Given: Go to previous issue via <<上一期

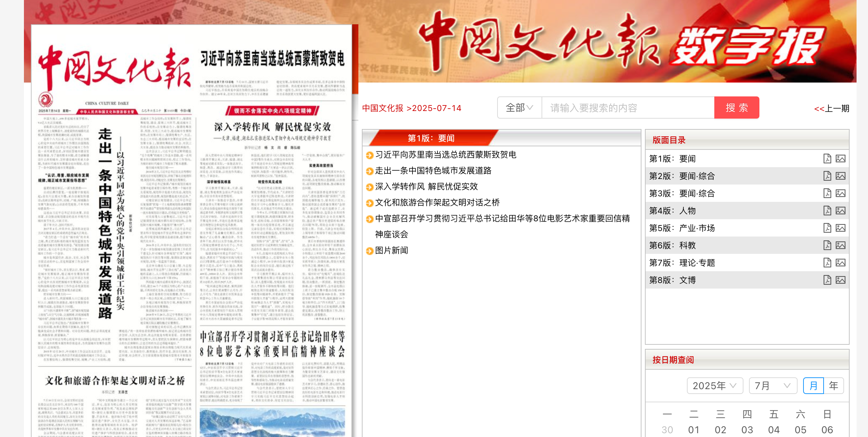Looking at the screenshot, I should click(831, 109).
